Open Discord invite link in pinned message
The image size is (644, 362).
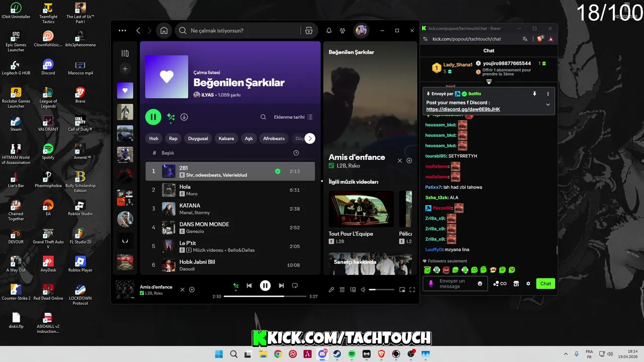[x=463, y=109]
